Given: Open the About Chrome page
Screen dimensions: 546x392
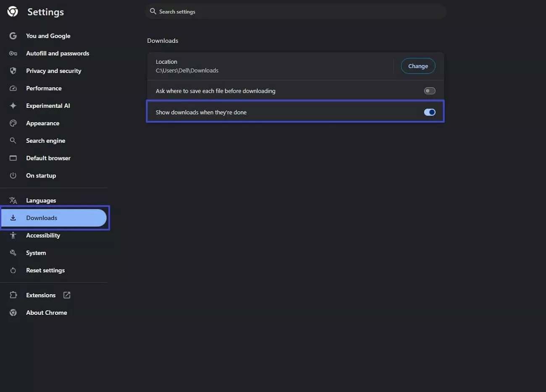Looking at the screenshot, I should (47, 313).
